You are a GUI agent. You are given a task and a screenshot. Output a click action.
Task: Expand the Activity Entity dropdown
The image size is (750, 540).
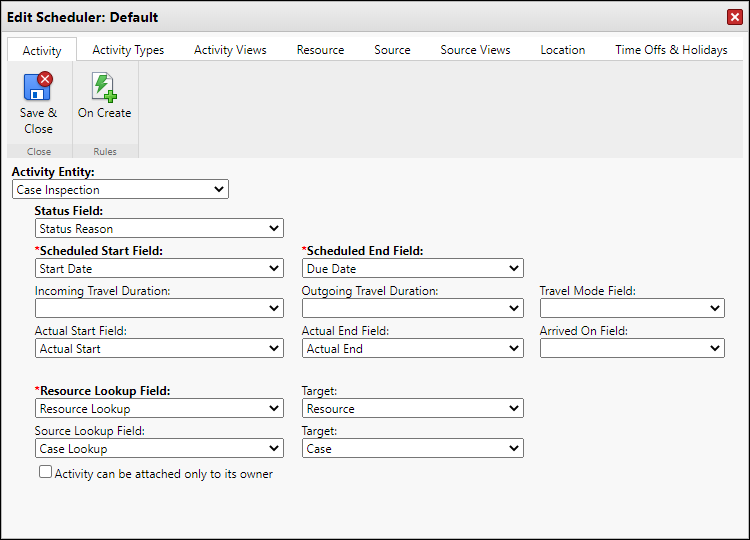click(121, 189)
